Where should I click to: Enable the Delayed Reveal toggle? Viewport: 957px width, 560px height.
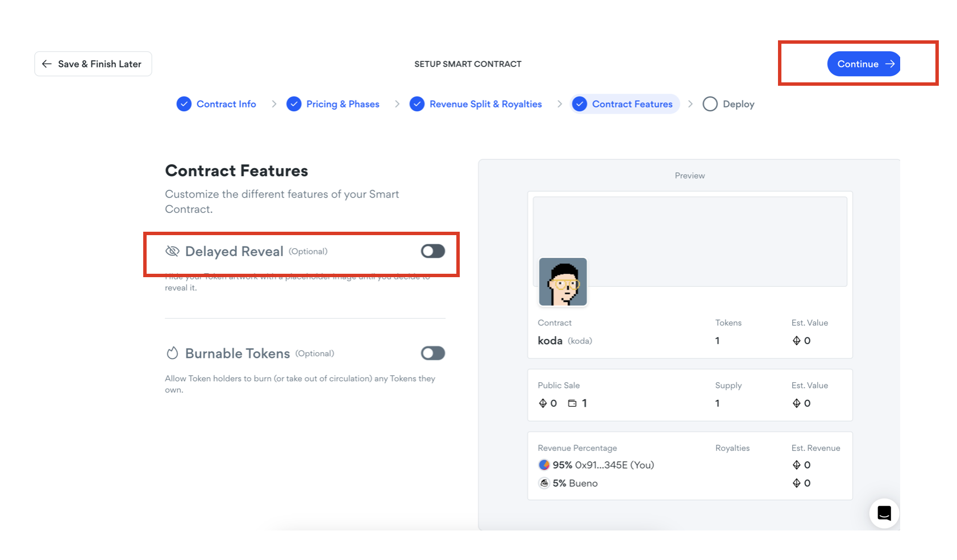[432, 251]
